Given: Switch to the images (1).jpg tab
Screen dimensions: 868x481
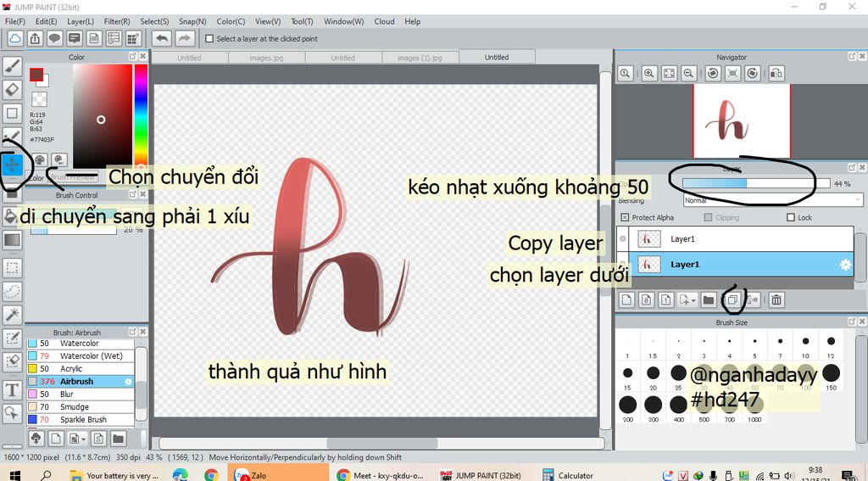Looking at the screenshot, I should click(420, 58).
